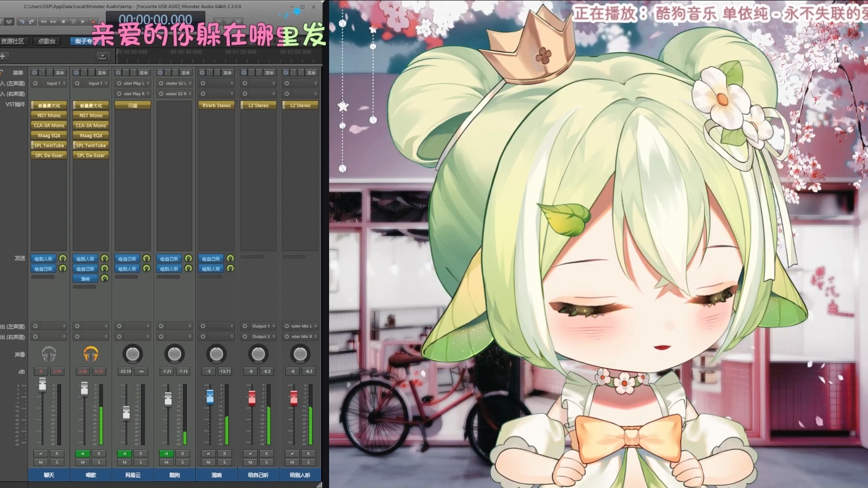Toggle power on the 聊天 channel strip

[x=34, y=72]
